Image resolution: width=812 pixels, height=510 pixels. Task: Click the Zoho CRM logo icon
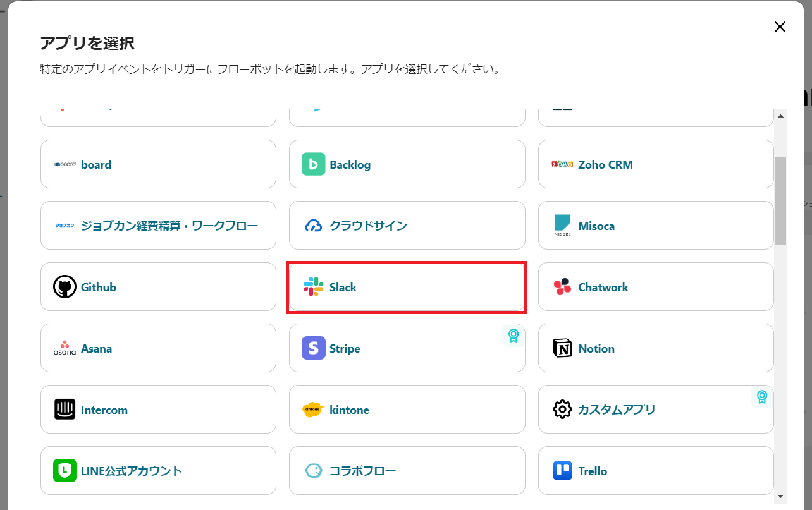click(562, 164)
